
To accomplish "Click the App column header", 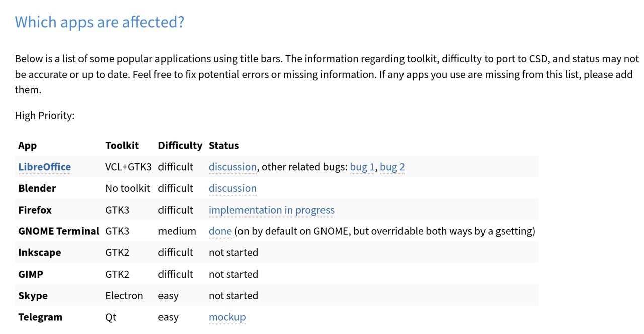I will pos(27,146).
